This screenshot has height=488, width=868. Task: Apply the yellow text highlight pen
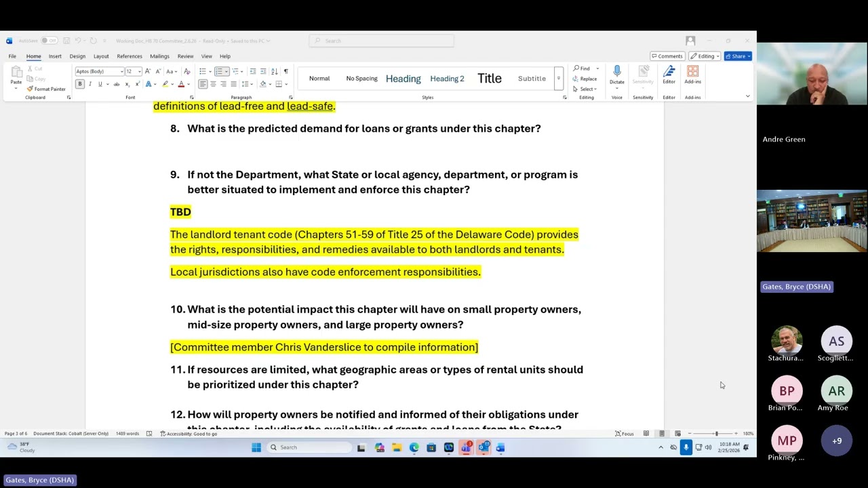pos(165,84)
